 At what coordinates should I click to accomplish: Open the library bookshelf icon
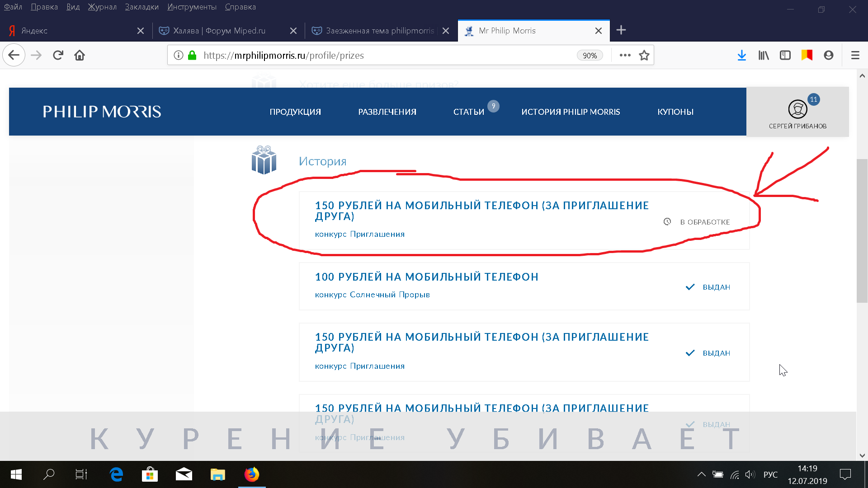764,55
